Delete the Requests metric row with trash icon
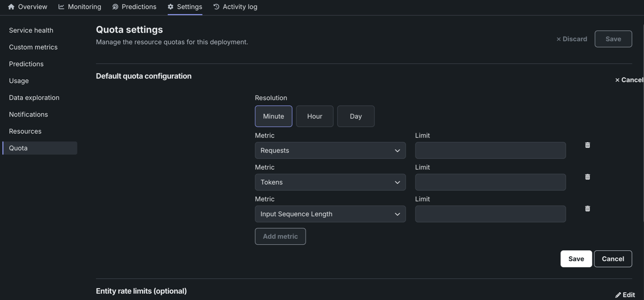Screen dimensions: 644x300 (x=587, y=145)
